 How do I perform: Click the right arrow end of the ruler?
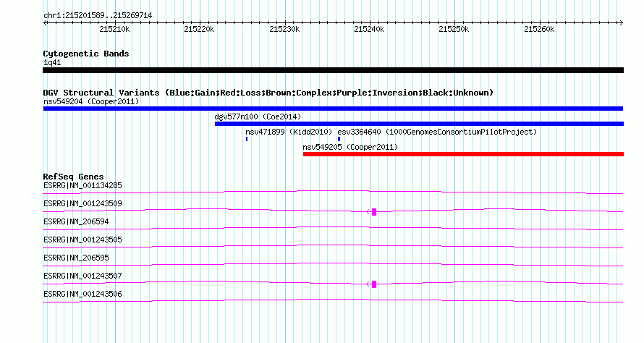point(621,23)
